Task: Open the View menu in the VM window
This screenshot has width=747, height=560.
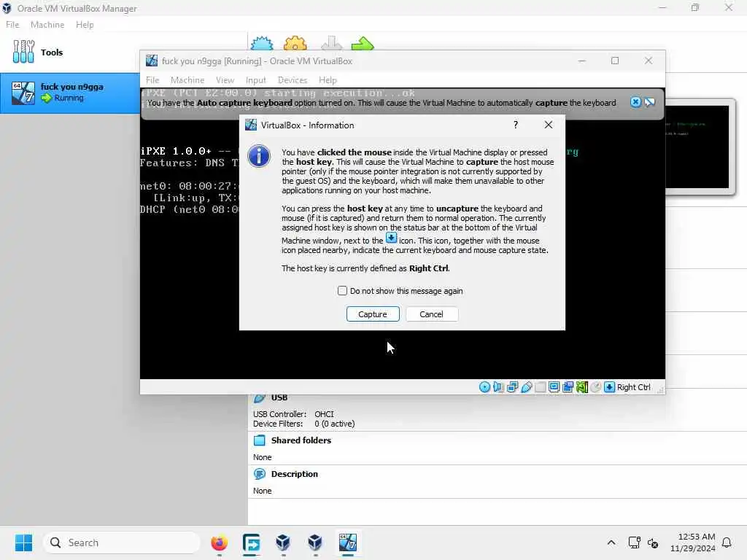Action: click(225, 80)
